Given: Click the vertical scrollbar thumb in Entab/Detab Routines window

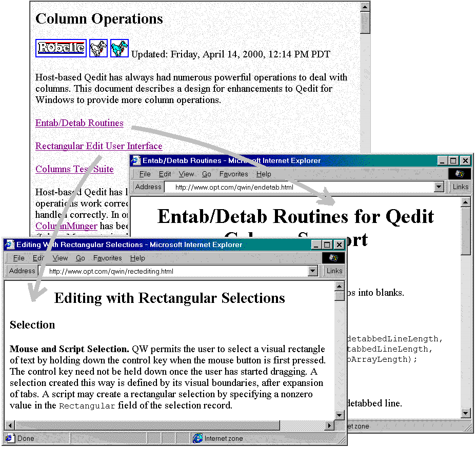Looking at the screenshot, I should click(465, 231).
